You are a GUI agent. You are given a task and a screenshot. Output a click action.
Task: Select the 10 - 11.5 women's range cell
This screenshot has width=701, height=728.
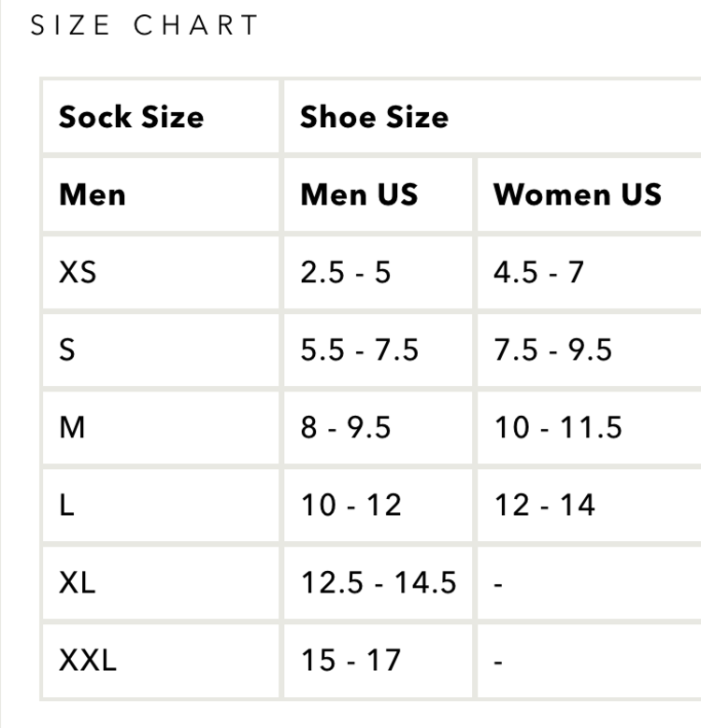click(558, 427)
